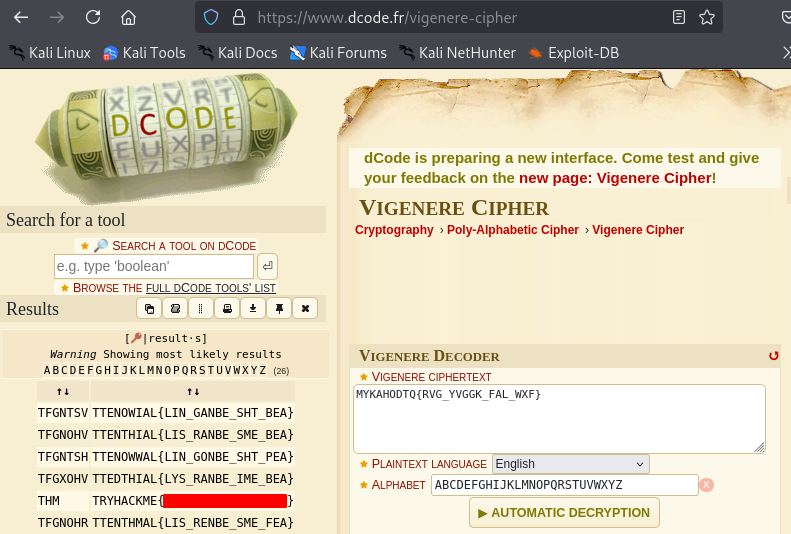
Task: Clear results with the X icon
Action: tap(305, 309)
